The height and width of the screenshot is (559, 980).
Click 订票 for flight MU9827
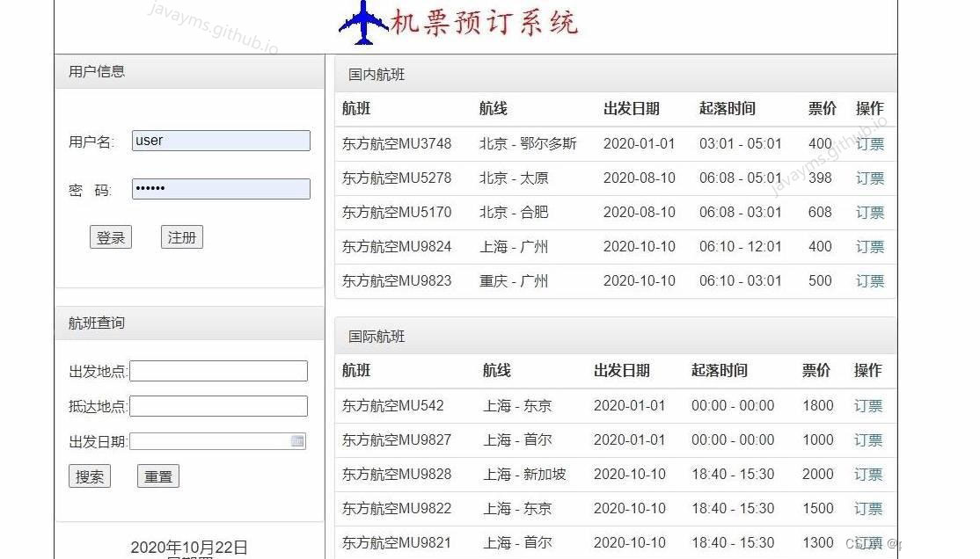click(x=868, y=440)
